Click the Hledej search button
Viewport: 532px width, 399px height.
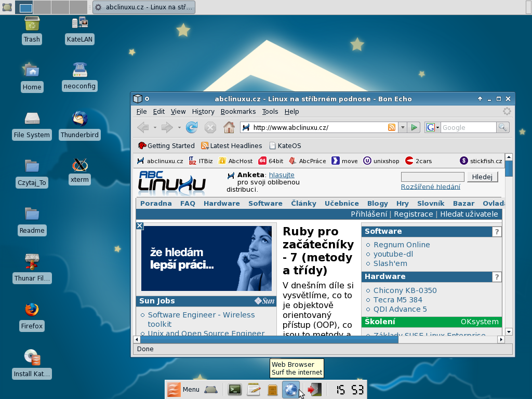(x=482, y=177)
